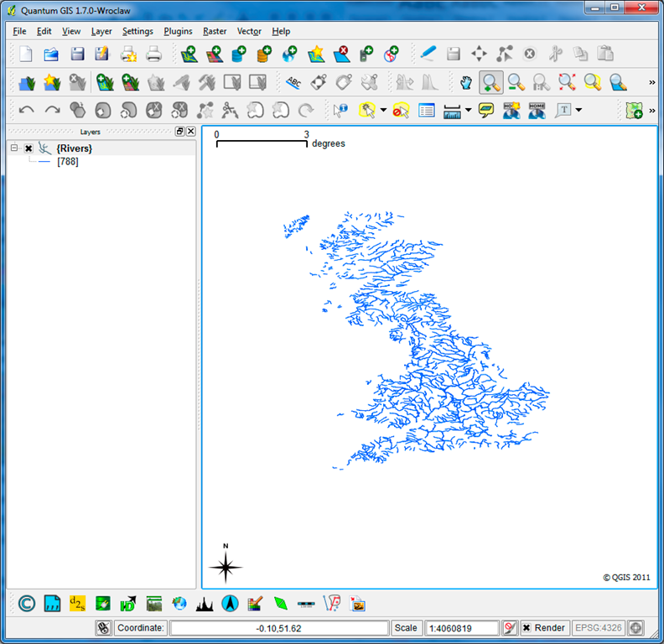Click the Deselect Features icon
The width and height of the screenshot is (664, 644).
(x=401, y=111)
